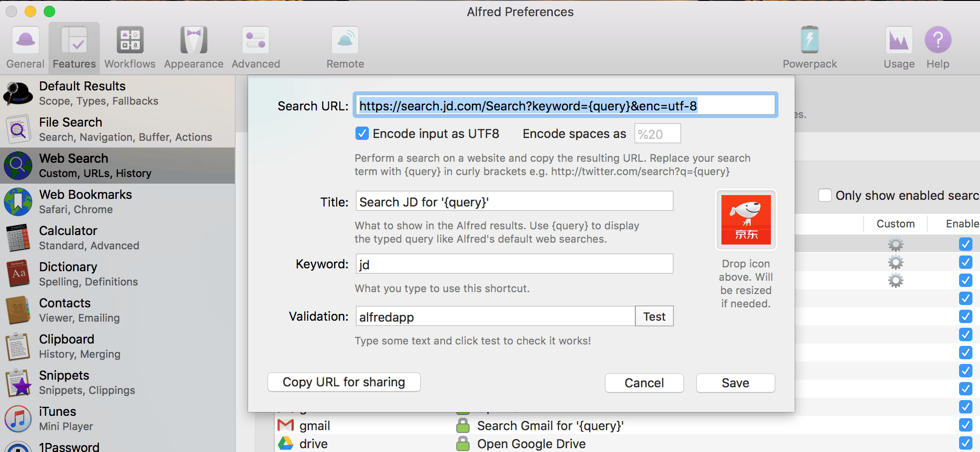The image size is (980, 452).
Task: Click the Search URL field
Action: coord(566,105)
